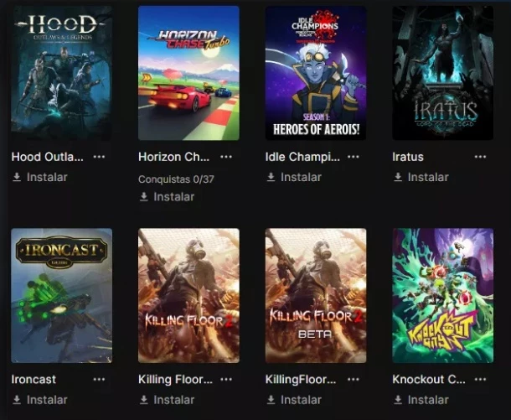Viewport: 511px width, 420px height.
Task: Click Instalar under Knockout City
Action: [x=421, y=400]
